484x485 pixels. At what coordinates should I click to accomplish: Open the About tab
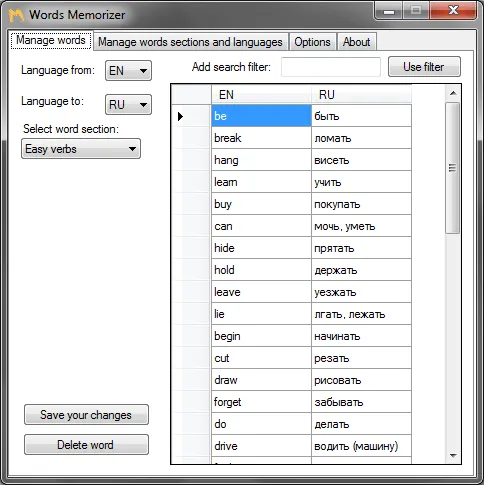click(357, 42)
